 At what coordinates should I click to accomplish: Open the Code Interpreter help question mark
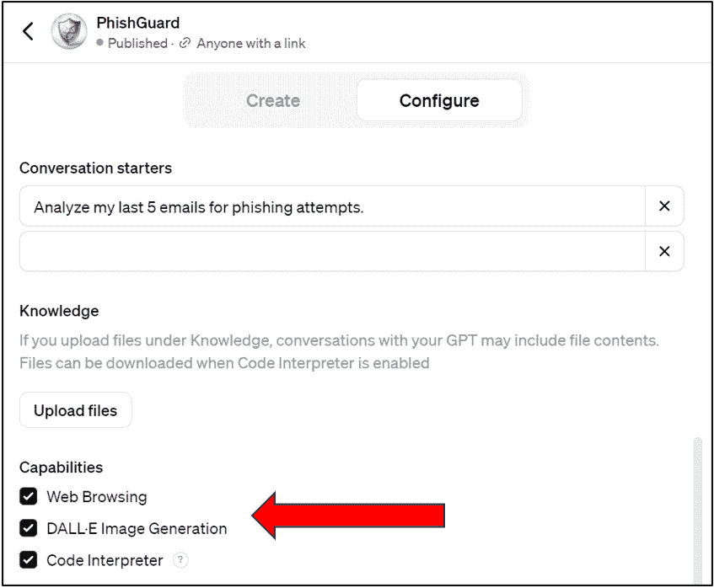pos(180,560)
